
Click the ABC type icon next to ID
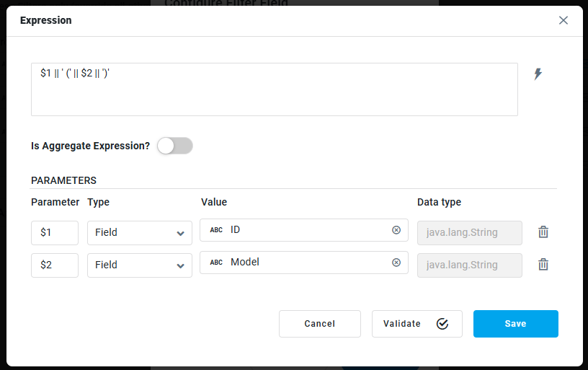pos(216,230)
